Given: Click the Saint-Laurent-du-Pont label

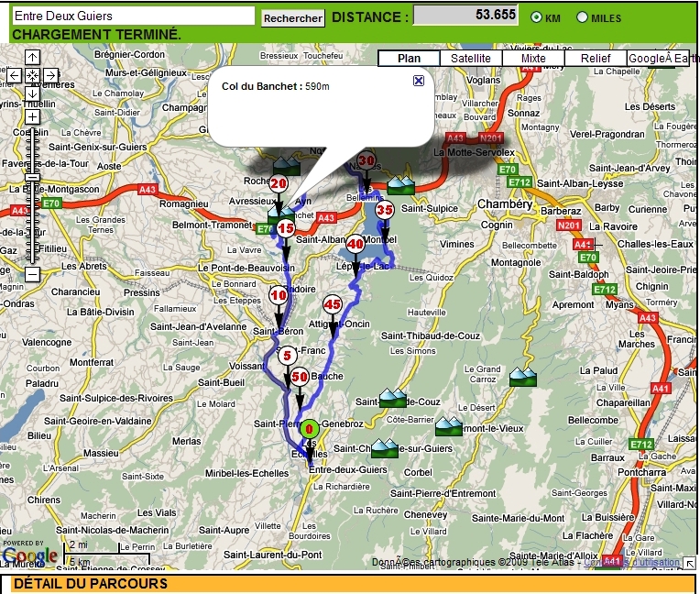Looking at the screenshot, I should [272, 555].
